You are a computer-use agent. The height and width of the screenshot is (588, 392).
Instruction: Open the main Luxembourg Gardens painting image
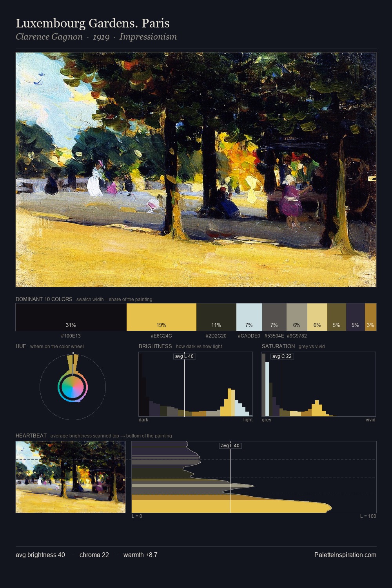tap(196, 170)
